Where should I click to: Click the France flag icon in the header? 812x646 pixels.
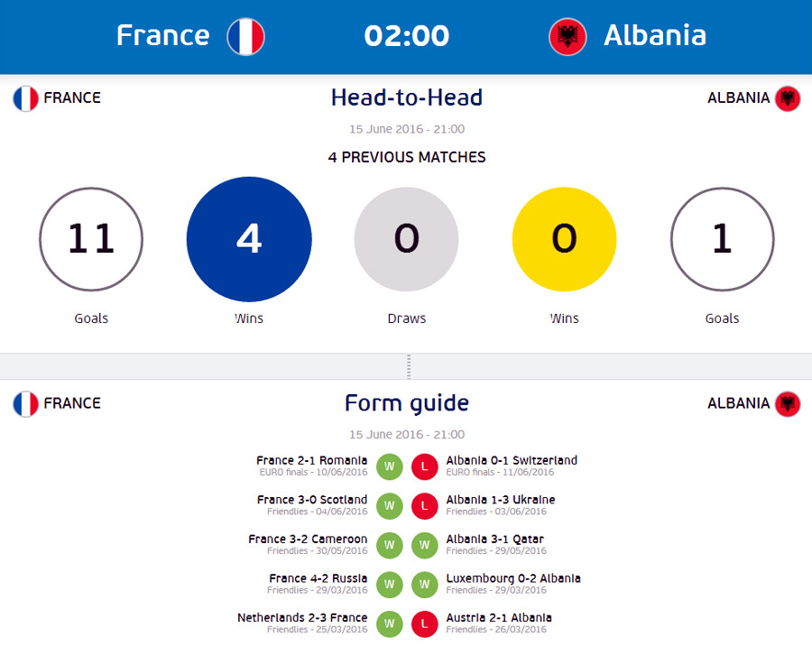[x=245, y=37]
